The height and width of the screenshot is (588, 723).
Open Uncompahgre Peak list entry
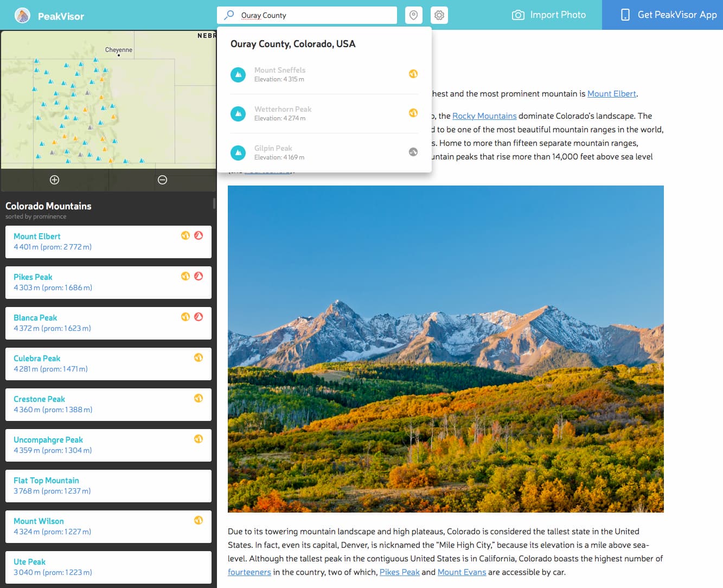(x=48, y=440)
